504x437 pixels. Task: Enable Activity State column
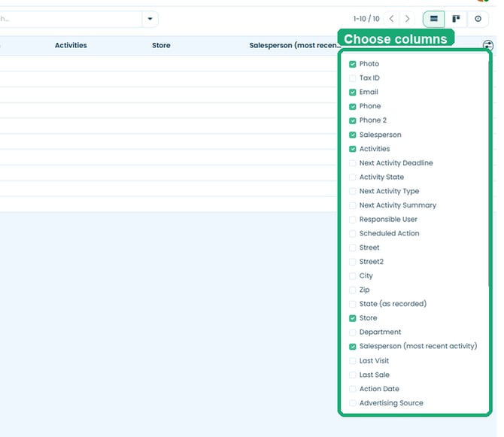coord(353,177)
